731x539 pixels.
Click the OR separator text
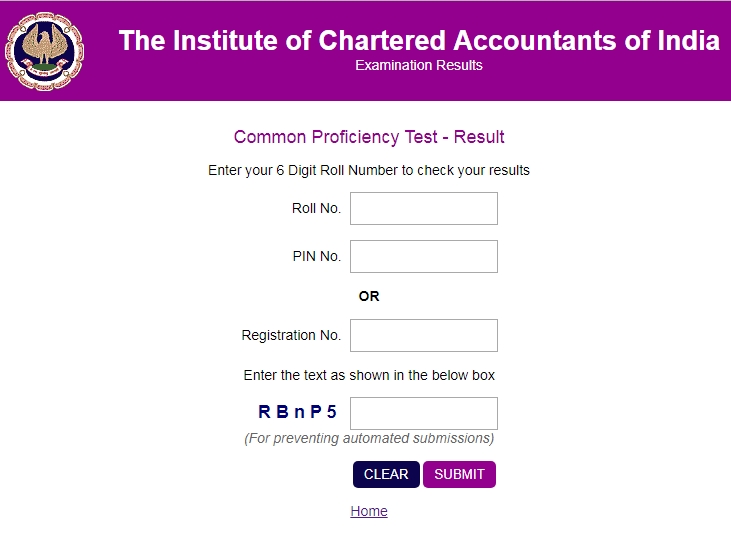(x=369, y=296)
